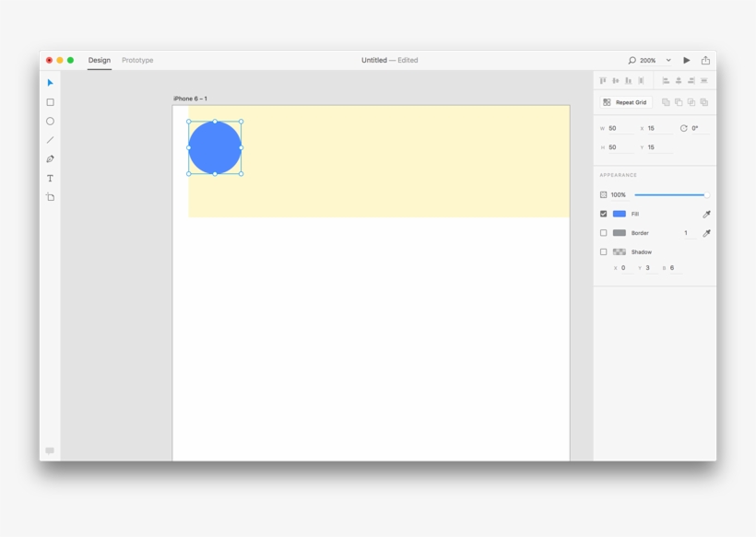Enable the Border option
The height and width of the screenshot is (537, 756).
pyautogui.click(x=603, y=232)
